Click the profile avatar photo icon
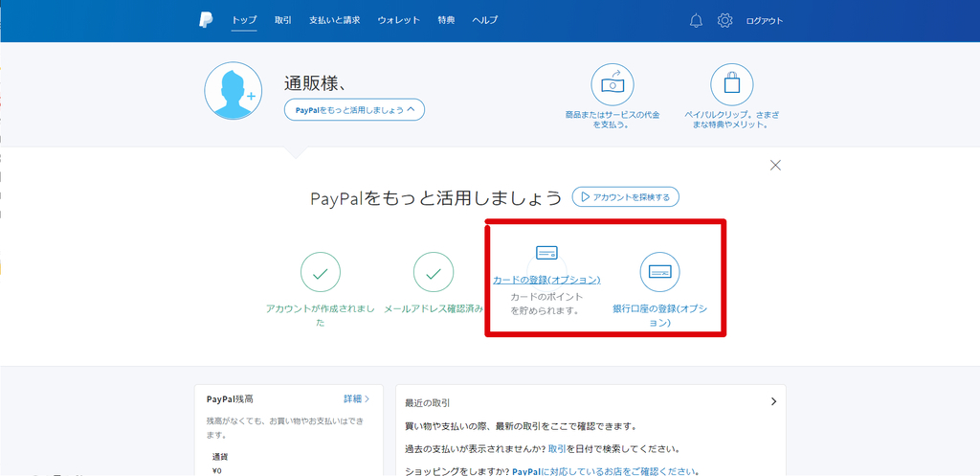 234,91
